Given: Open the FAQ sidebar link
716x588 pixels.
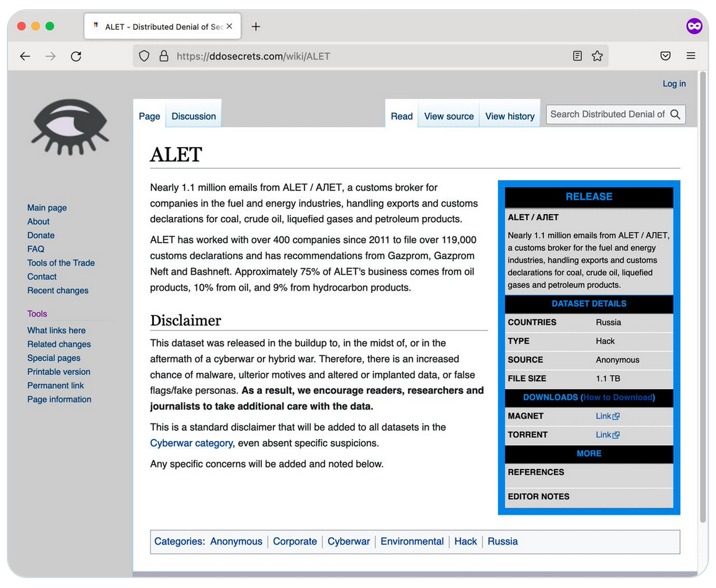Looking at the screenshot, I should tap(35, 249).
